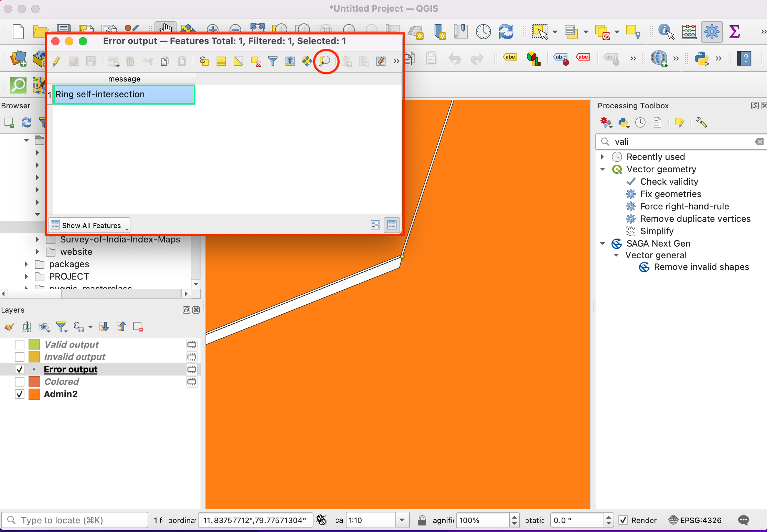Toggle editing mode pencil in attribute table

point(57,61)
